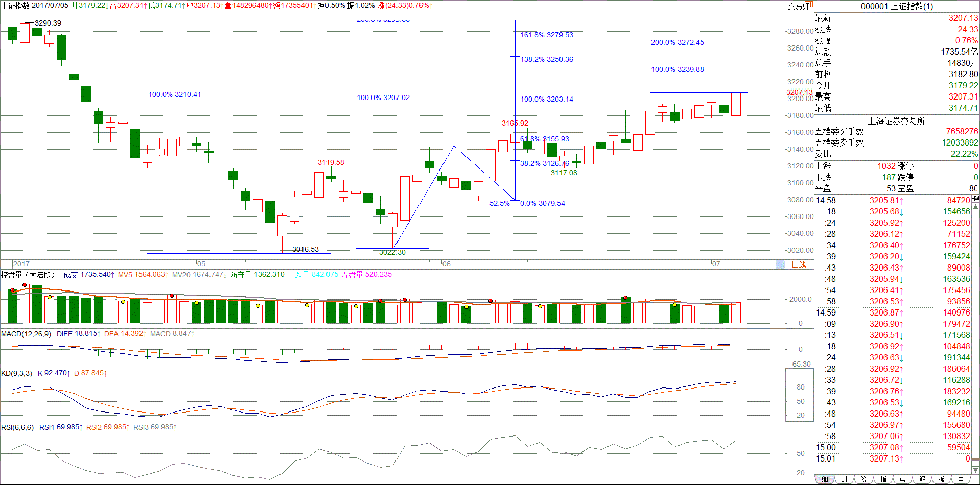Click the 五档委卖手数 row
The width and height of the screenshot is (980, 485).
pos(897,142)
